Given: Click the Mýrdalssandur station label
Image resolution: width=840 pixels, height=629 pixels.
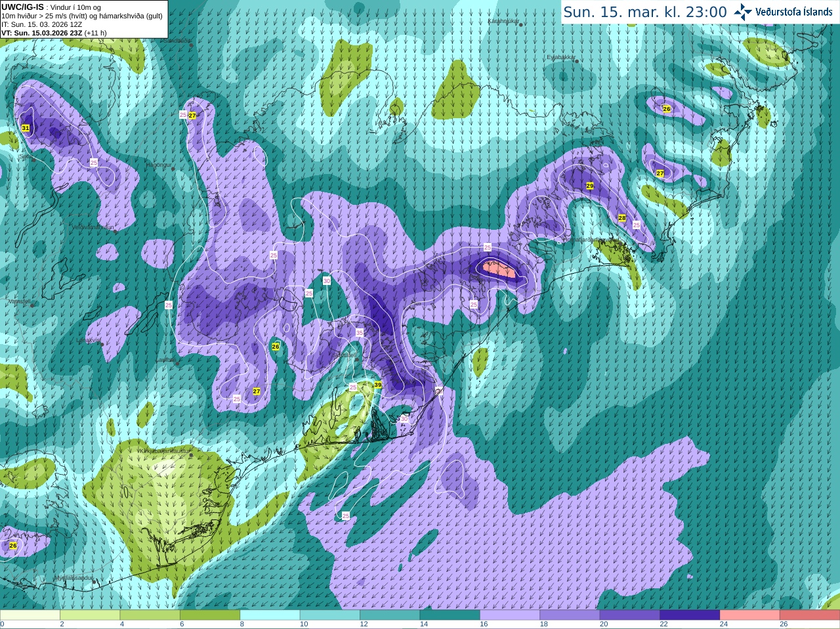Looking at the screenshot, I should click(x=73, y=578).
